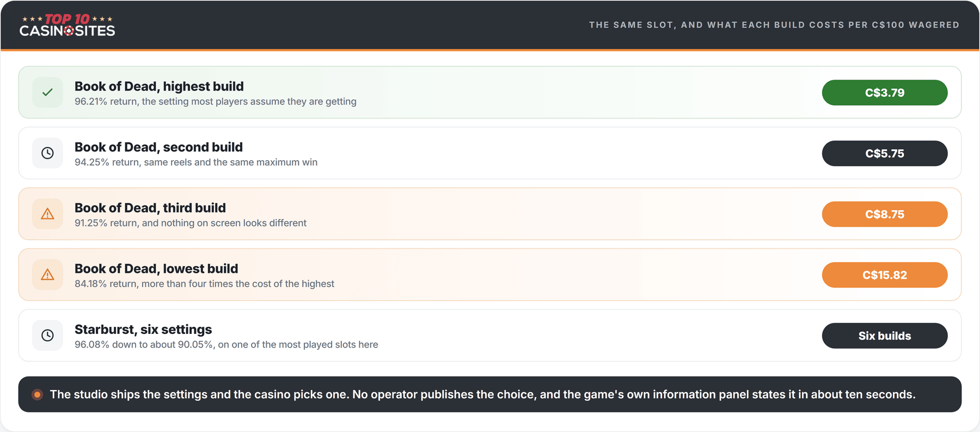Click the Six builds pill
The image size is (980, 432).
coord(885,336)
